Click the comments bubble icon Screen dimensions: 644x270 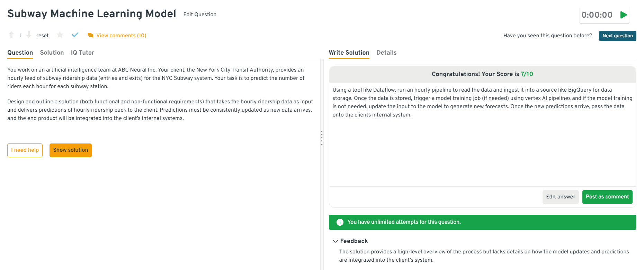coord(90,35)
